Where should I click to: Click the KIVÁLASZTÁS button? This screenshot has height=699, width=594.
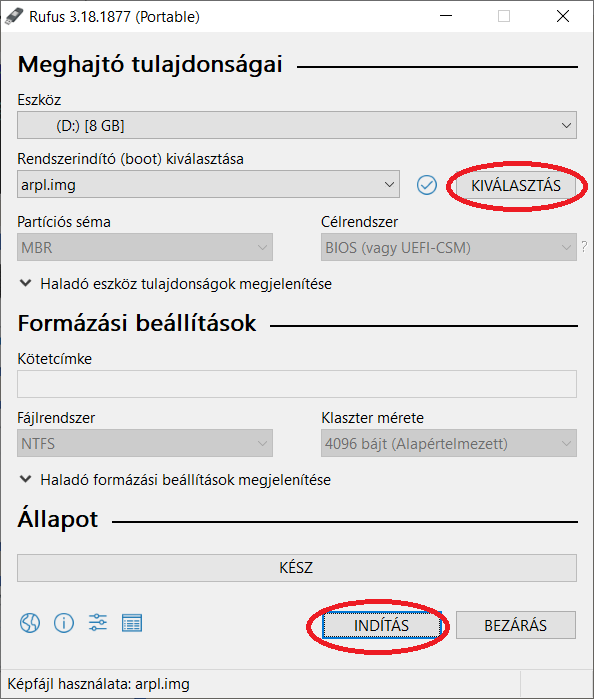[x=516, y=185]
